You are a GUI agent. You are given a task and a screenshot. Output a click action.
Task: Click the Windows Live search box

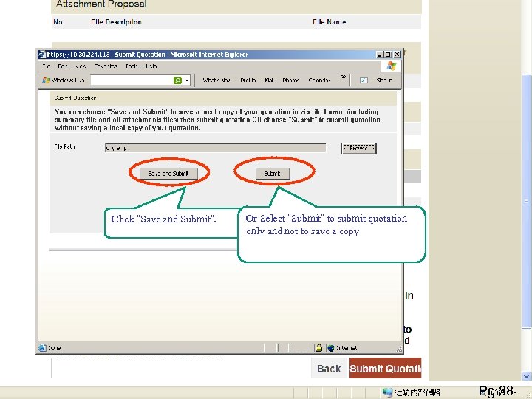coord(132,81)
